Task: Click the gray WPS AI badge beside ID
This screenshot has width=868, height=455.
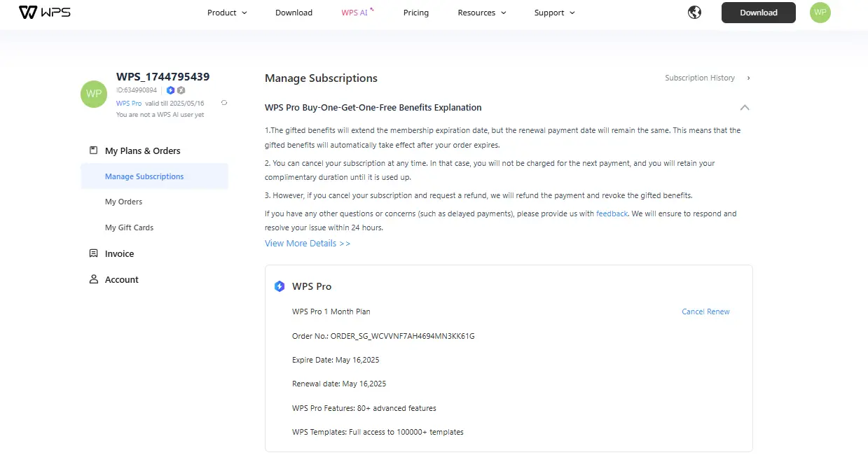Action: pos(181,90)
